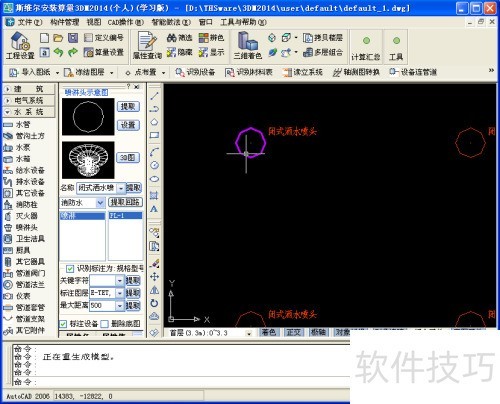The width and height of the screenshot is (500, 404).
Task: Open the CAD操作 menu
Action: [126, 22]
